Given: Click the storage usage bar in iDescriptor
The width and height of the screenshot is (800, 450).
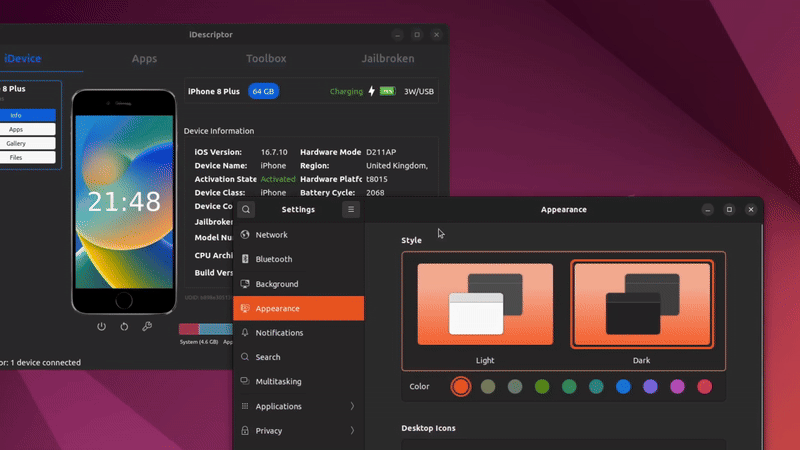Looking at the screenshot, I should click(206, 329).
